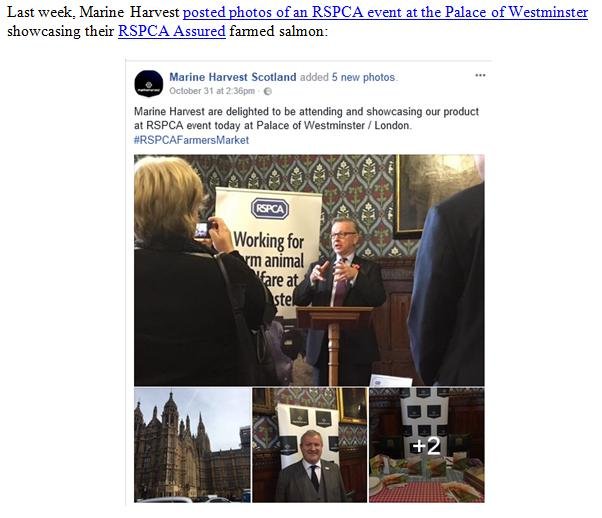
Task: Click the post caption about Marine Harvest
Action: coord(306,119)
